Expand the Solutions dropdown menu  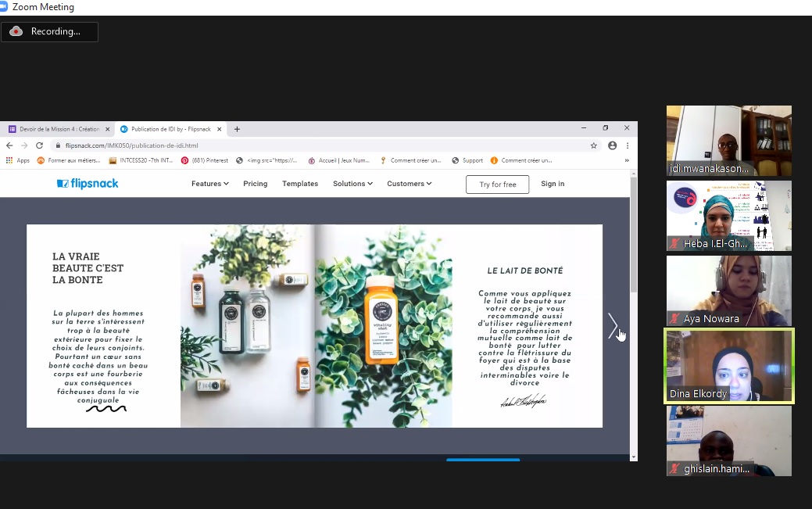click(352, 184)
